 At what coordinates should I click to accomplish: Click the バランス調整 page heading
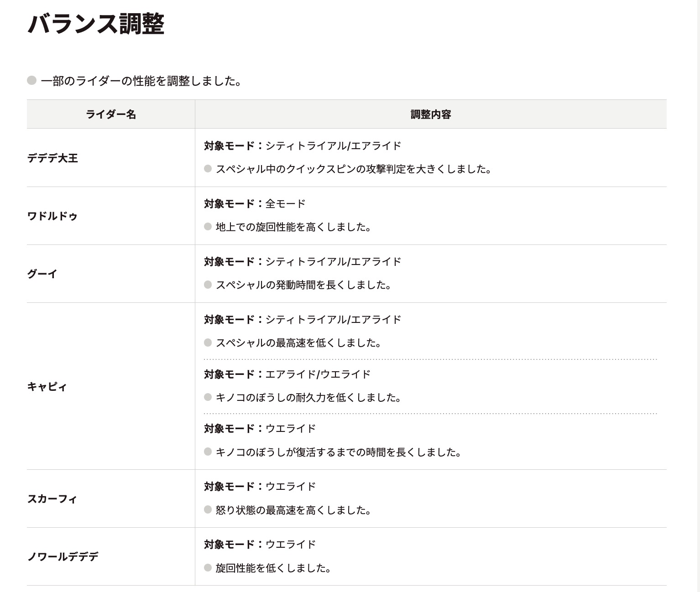[96, 24]
